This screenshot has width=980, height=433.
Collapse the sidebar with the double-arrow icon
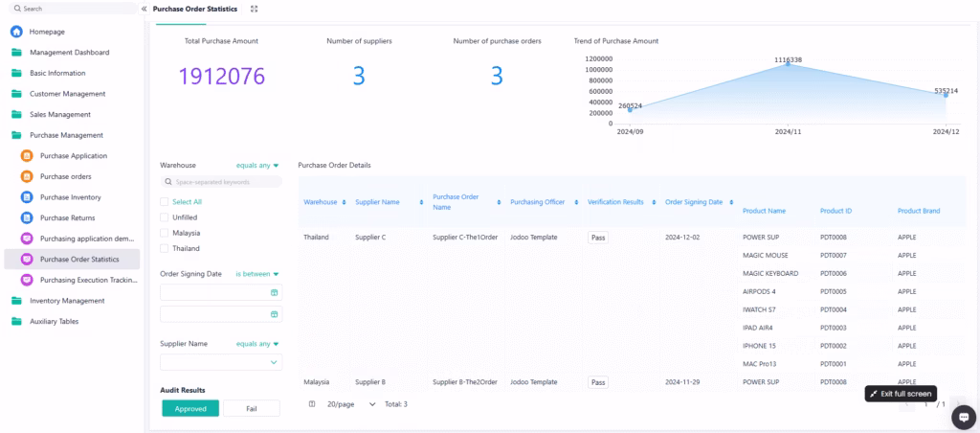tap(144, 9)
